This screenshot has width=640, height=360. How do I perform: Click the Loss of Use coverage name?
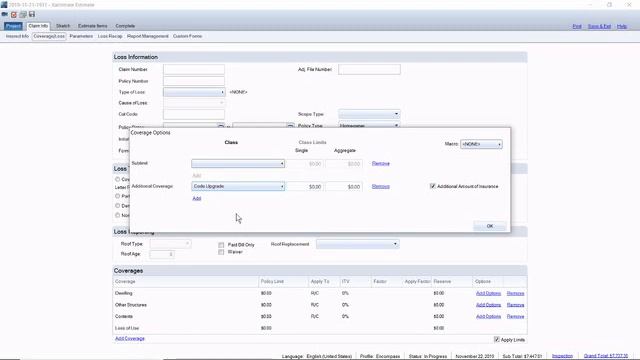click(127, 328)
